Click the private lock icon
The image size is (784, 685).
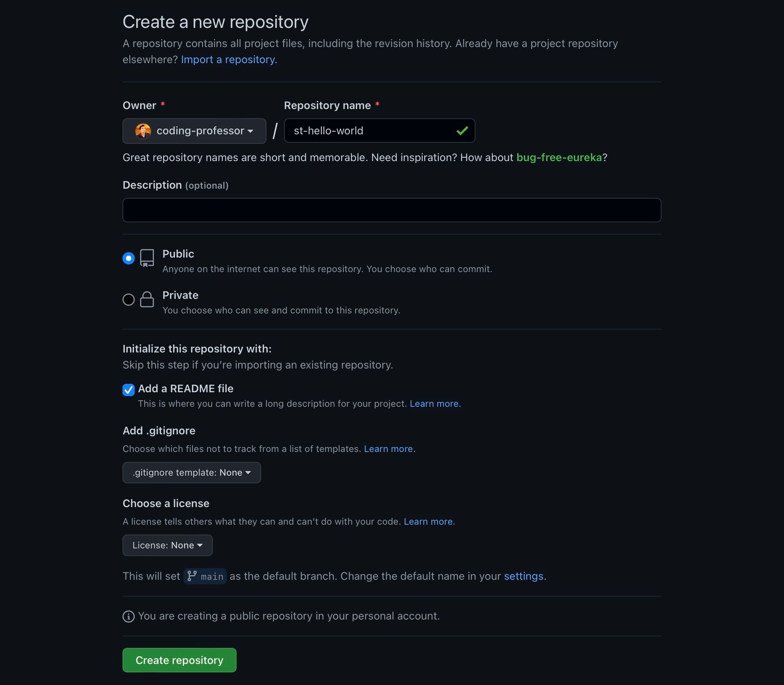pyautogui.click(x=147, y=299)
